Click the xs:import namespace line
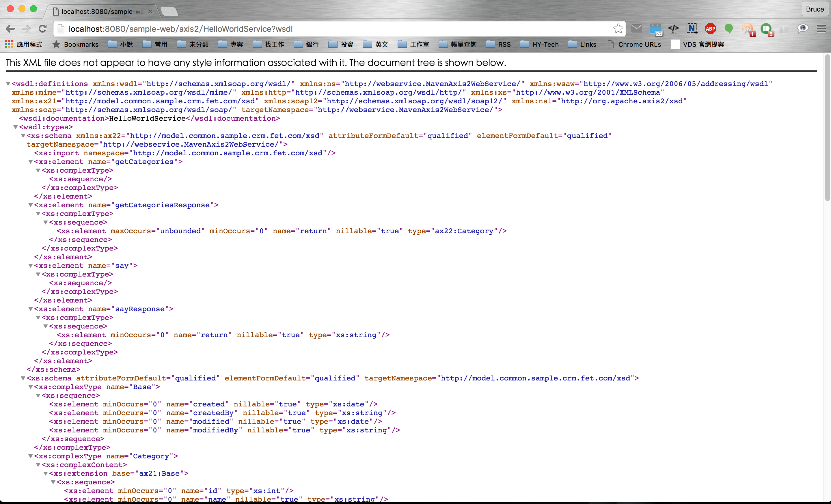831x504 pixels. 185,153
